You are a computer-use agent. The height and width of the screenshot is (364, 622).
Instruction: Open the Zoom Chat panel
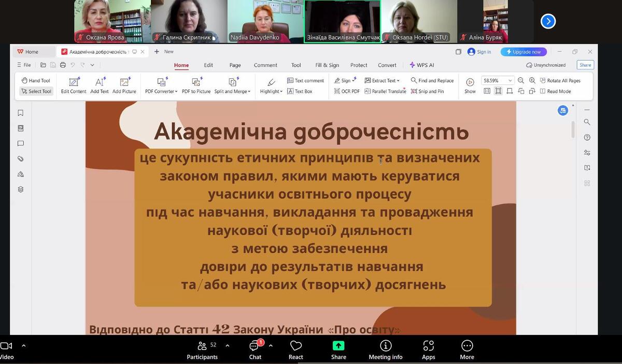pyautogui.click(x=255, y=350)
